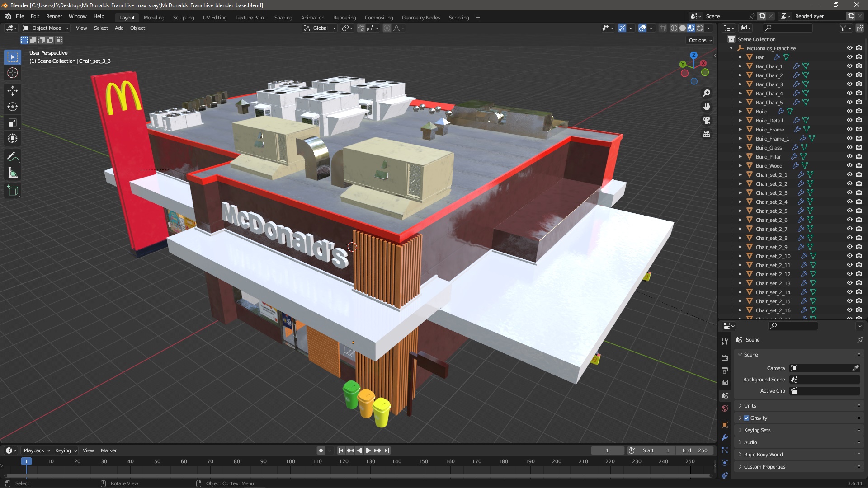Image resolution: width=868 pixels, height=488 pixels.
Task: Switch to the Geometry Nodes workspace tab
Action: [x=420, y=18]
